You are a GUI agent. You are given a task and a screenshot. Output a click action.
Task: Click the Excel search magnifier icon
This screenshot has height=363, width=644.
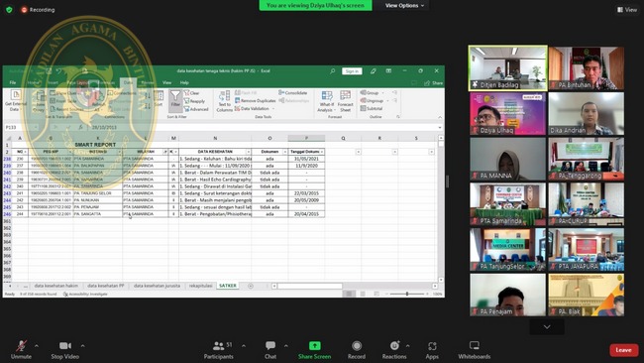[332, 71]
